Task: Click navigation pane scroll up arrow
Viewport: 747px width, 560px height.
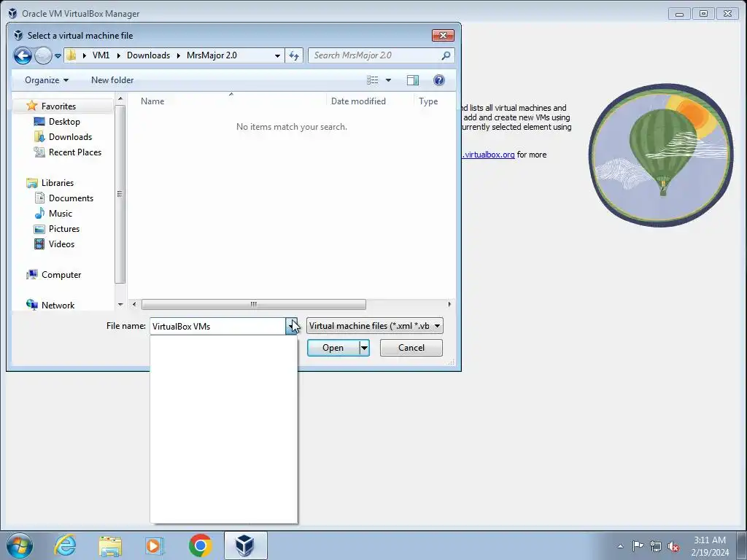Action: pos(120,98)
